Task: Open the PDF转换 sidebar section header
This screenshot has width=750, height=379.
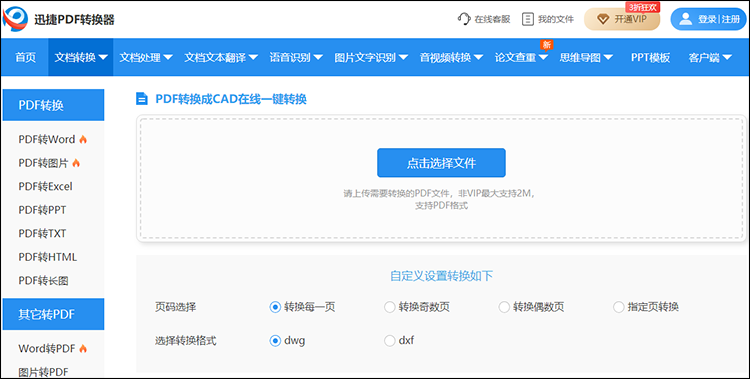Action: coord(53,105)
